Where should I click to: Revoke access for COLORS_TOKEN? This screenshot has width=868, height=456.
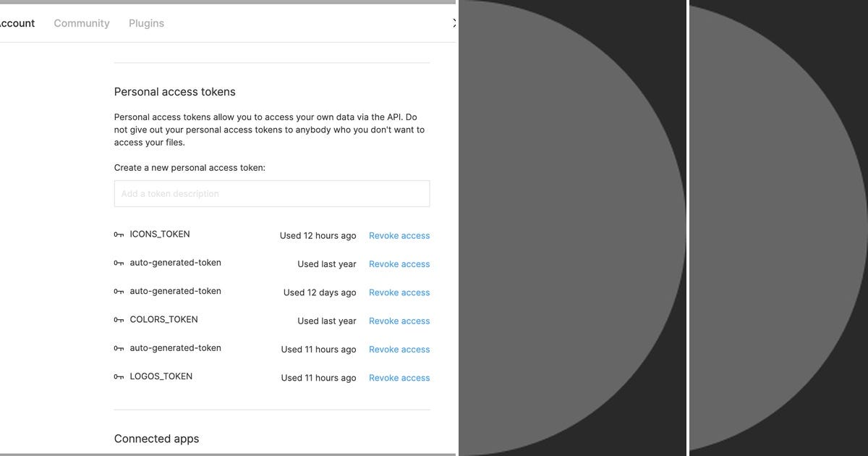coord(399,321)
